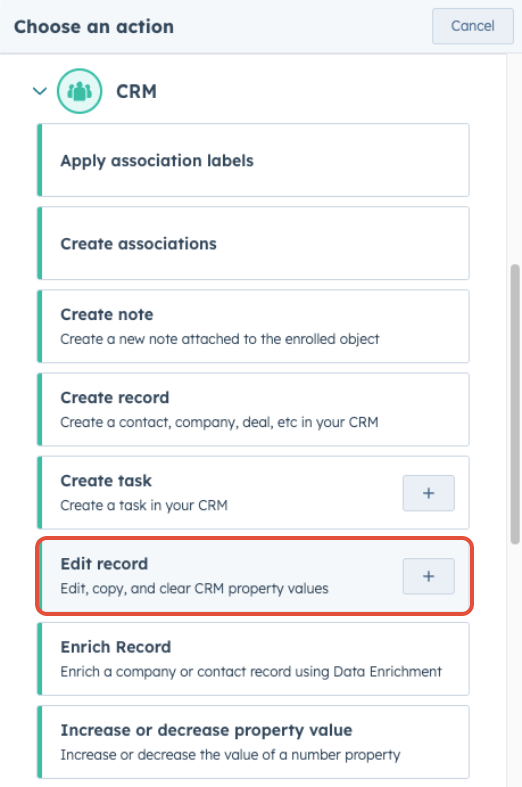The width and height of the screenshot is (522, 787).
Task: Click the CRM section heading text
Action: (x=137, y=91)
